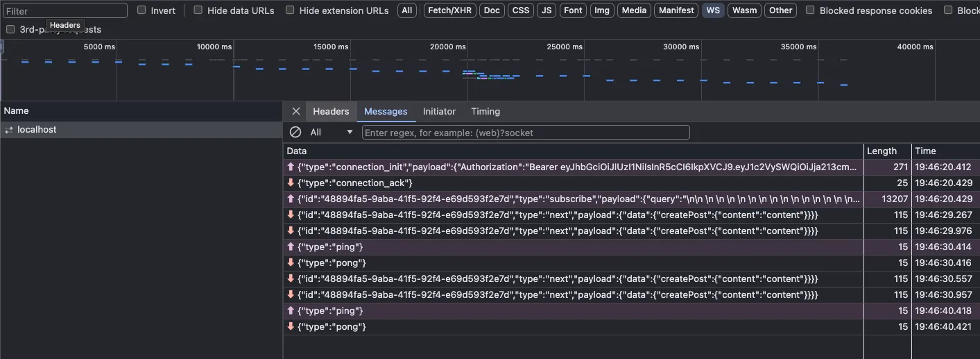The width and height of the screenshot is (980, 359).
Task: Filter requests by Wasm type
Action: click(x=744, y=10)
